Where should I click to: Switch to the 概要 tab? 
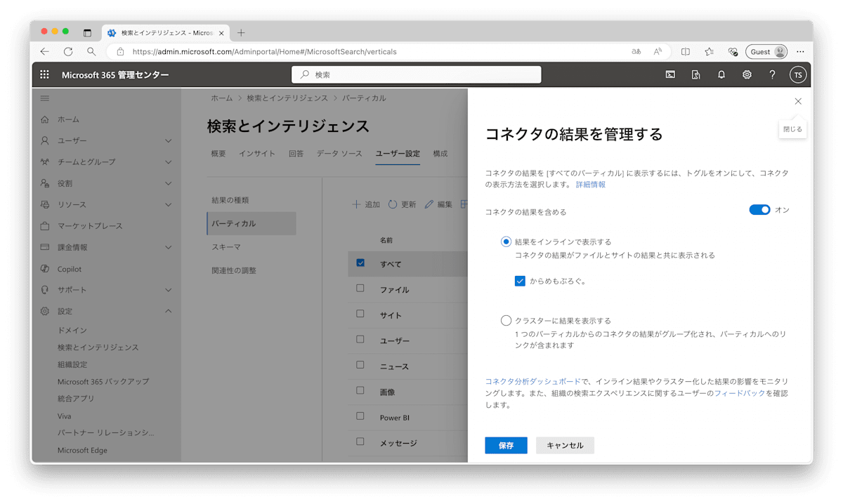coord(218,154)
